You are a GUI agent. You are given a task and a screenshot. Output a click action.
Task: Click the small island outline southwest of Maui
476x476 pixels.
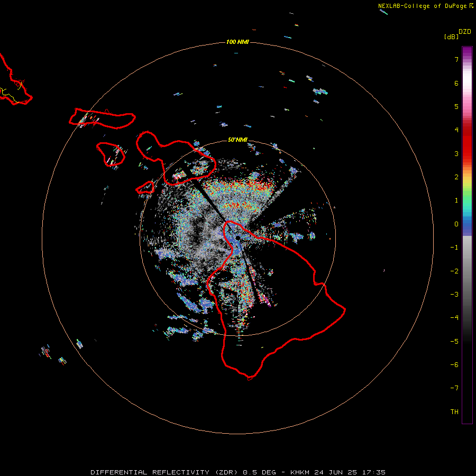pyautogui.click(x=145, y=187)
